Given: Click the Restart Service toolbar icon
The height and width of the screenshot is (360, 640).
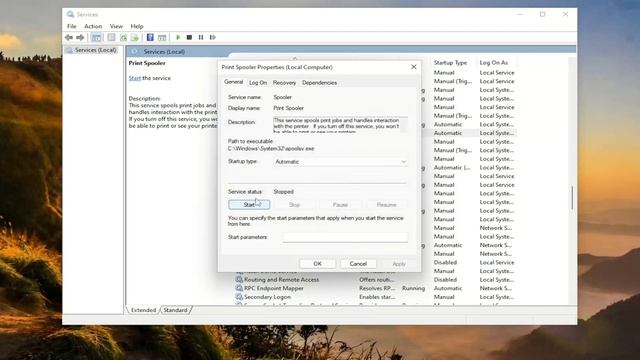Looking at the screenshot, I should (213, 38).
